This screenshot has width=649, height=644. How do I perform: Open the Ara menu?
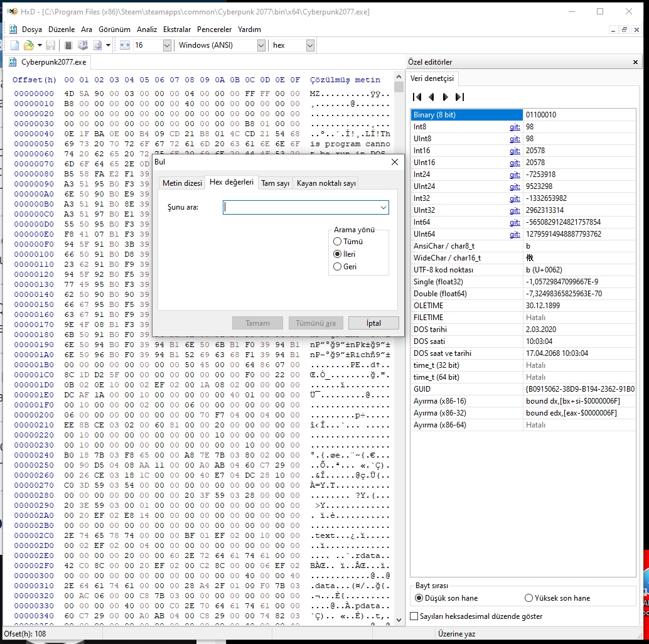pos(87,30)
